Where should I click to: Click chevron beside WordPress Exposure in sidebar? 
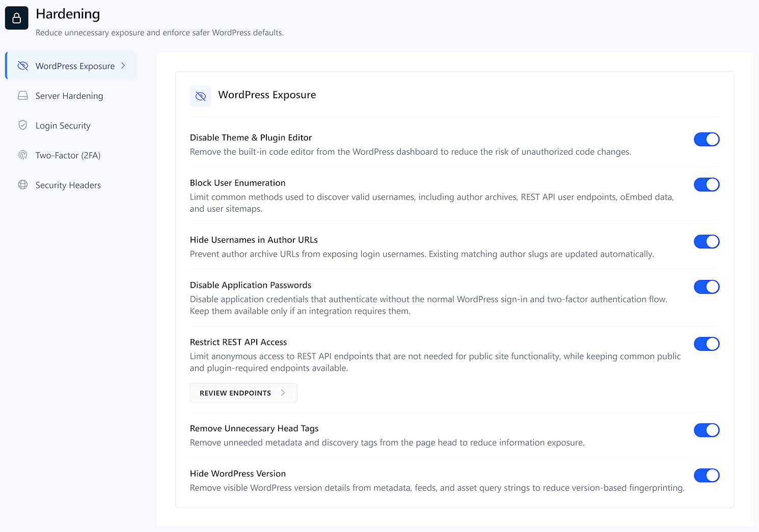pyautogui.click(x=123, y=66)
